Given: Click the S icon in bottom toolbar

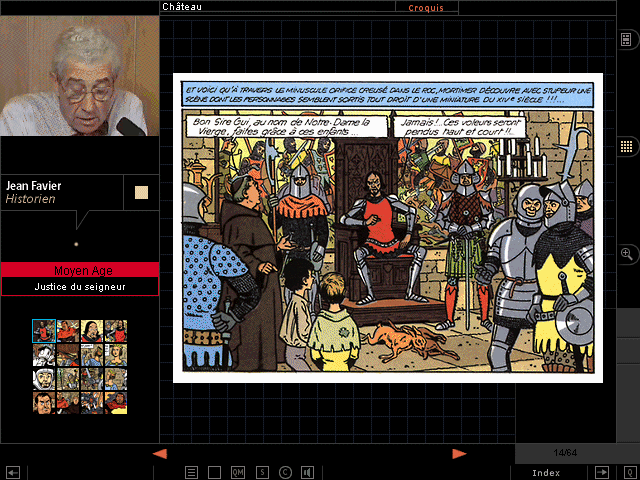Looking at the screenshot, I should pyautogui.click(x=262, y=473).
